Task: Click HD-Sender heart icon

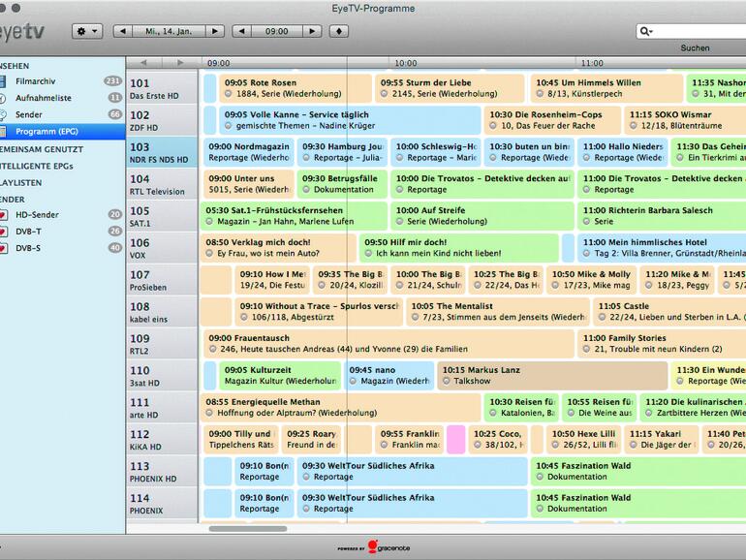Action: coord(3,215)
